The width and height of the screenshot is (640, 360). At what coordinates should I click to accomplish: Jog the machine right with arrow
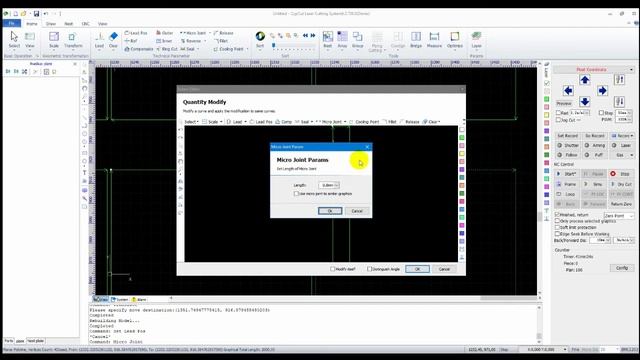point(602,90)
